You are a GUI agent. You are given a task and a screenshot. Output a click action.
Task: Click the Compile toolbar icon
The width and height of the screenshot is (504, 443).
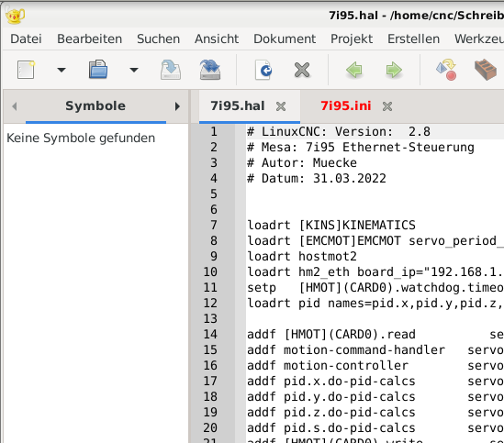coord(446,70)
